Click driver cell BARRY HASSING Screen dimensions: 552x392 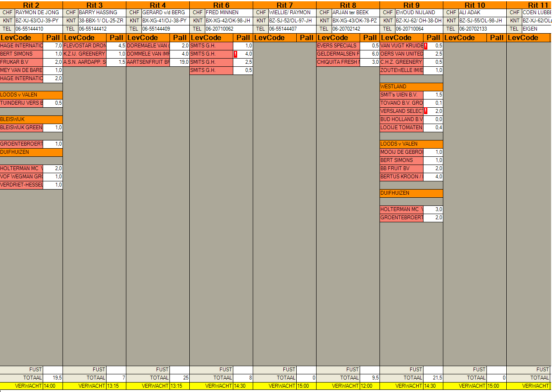coord(102,13)
